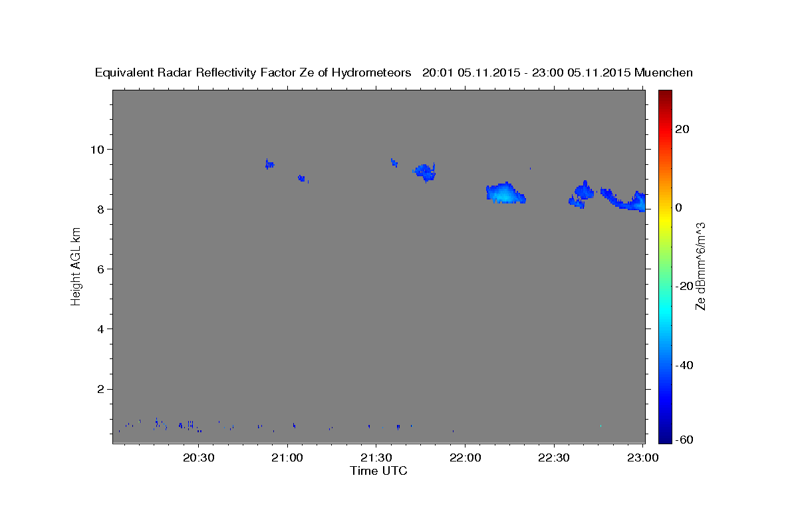Click the dark red top of the colorbar
Screen dimensions: 798x532
click(664, 95)
